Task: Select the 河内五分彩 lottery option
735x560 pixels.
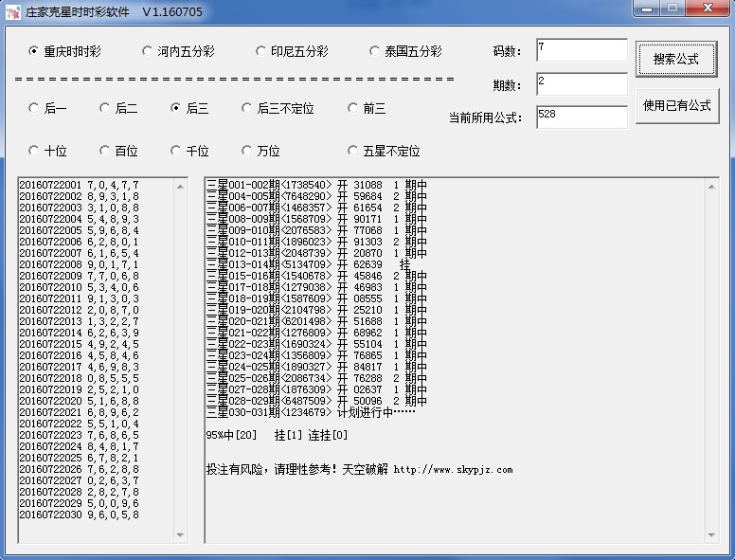Action: [148, 51]
